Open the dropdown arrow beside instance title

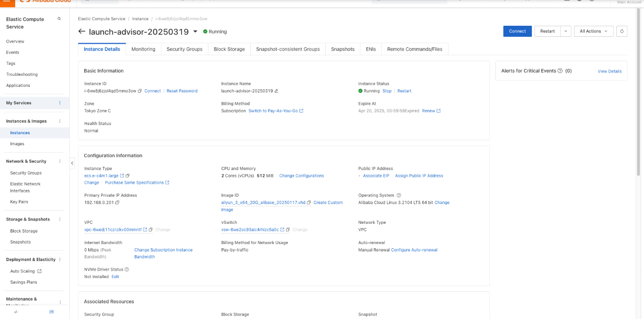point(195,31)
